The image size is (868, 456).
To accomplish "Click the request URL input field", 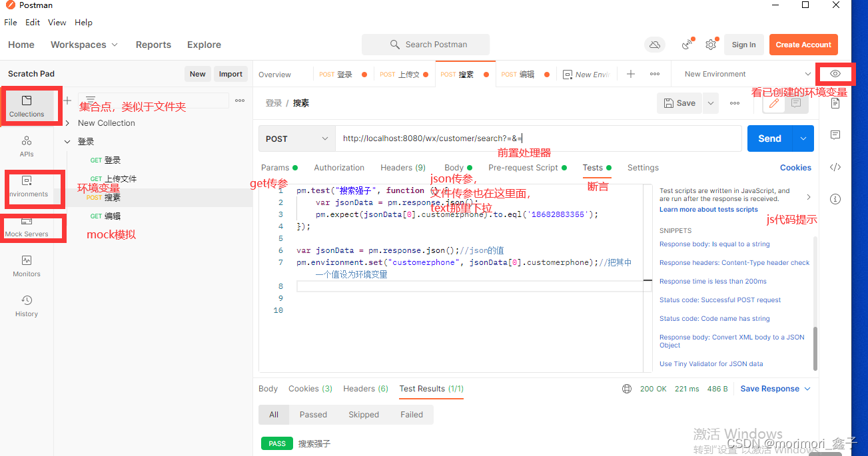I will [x=538, y=138].
